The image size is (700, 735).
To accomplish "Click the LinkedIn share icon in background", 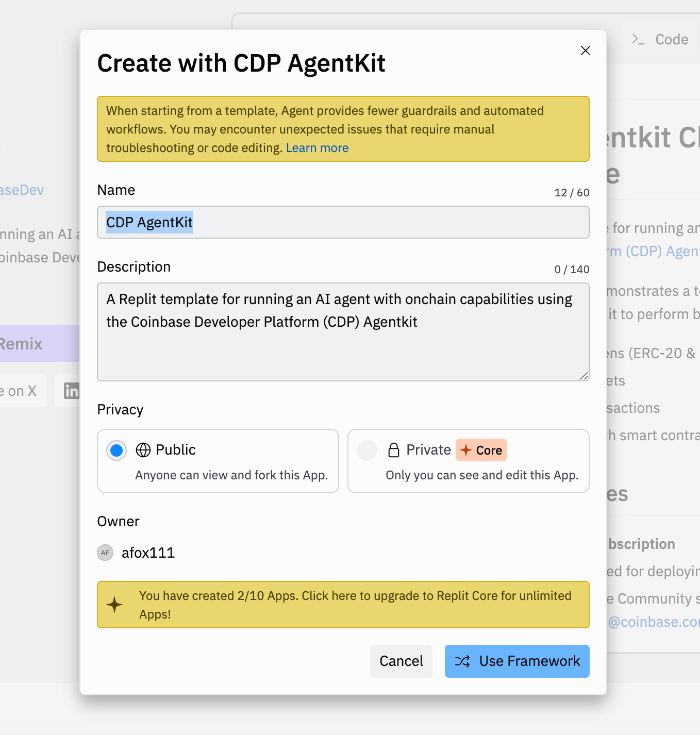I will [71, 391].
